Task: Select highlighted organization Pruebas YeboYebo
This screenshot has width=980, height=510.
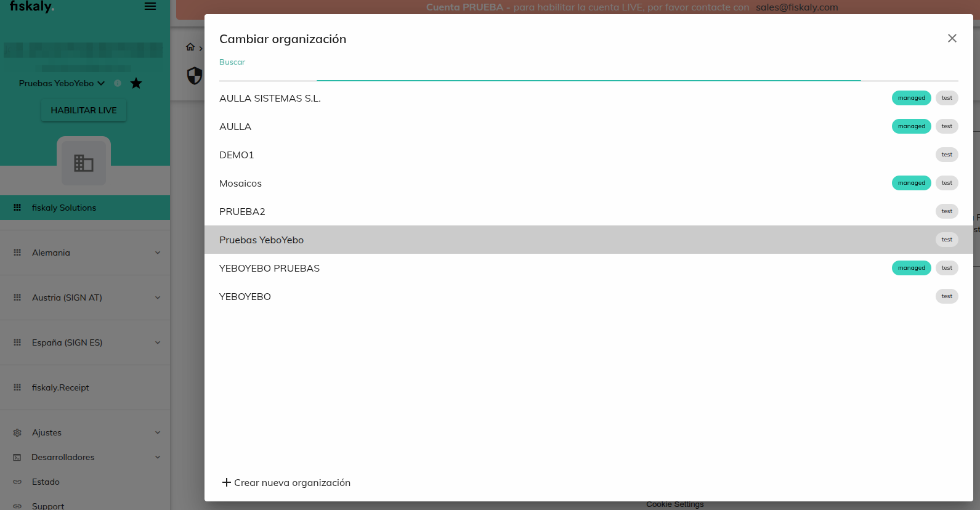Action: point(589,240)
